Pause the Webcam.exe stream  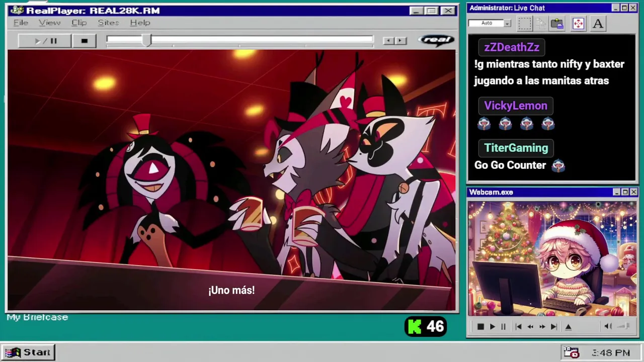(x=503, y=327)
